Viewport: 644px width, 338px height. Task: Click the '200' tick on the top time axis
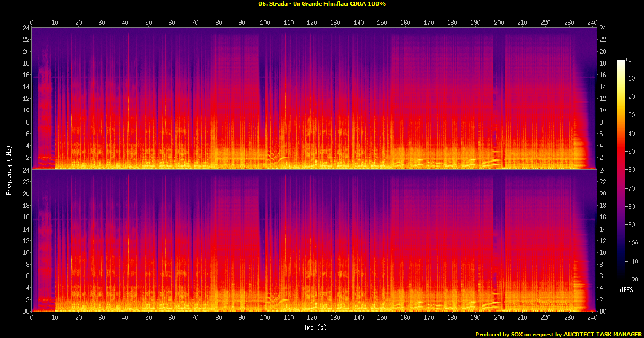click(x=499, y=23)
